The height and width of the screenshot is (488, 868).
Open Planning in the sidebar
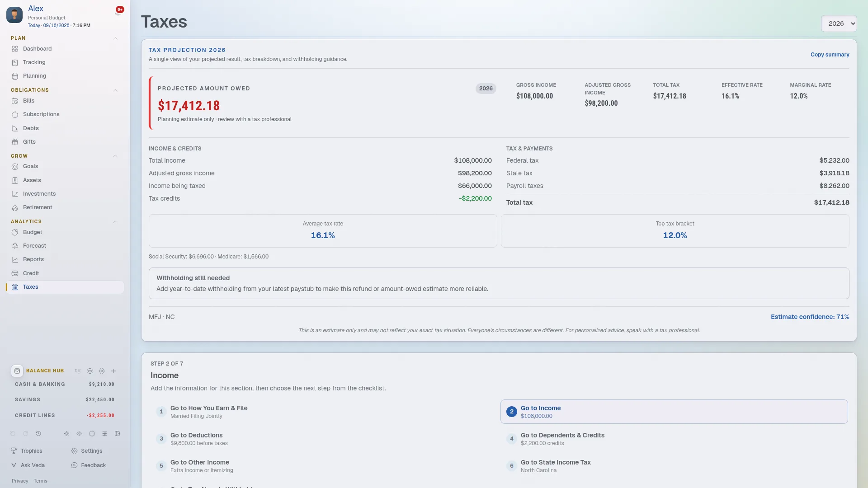click(x=65, y=76)
